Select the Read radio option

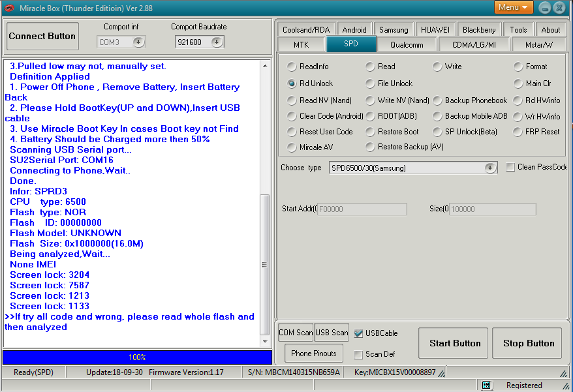tap(380, 67)
